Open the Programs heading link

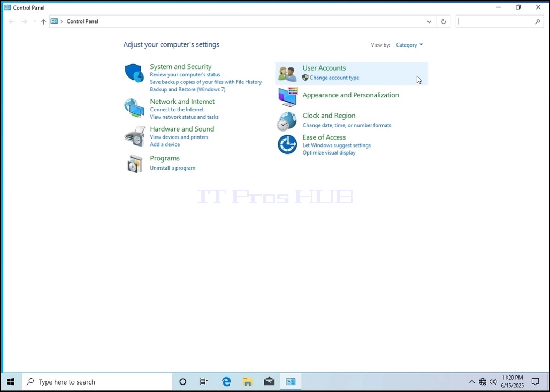[165, 158]
